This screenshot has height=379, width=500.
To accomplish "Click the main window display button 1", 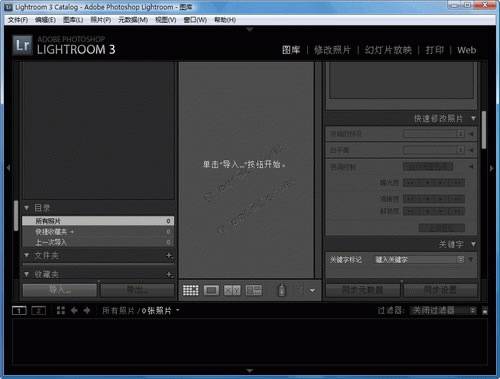I will coord(19,311).
